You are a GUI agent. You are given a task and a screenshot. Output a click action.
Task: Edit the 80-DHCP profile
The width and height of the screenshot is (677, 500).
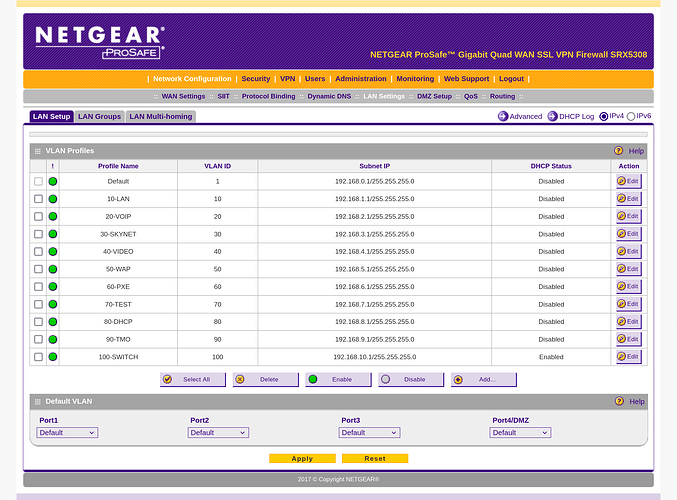click(x=629, y=322)
